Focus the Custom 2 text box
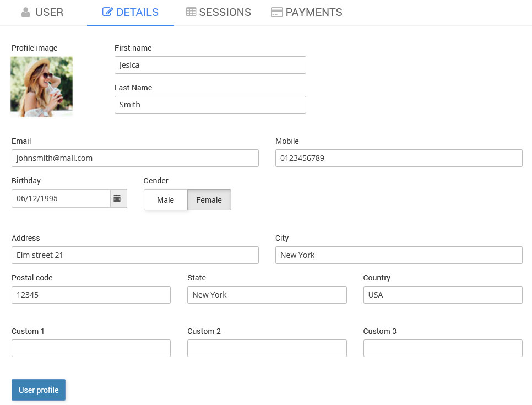The image size is (532, 405). coord(267,348)
